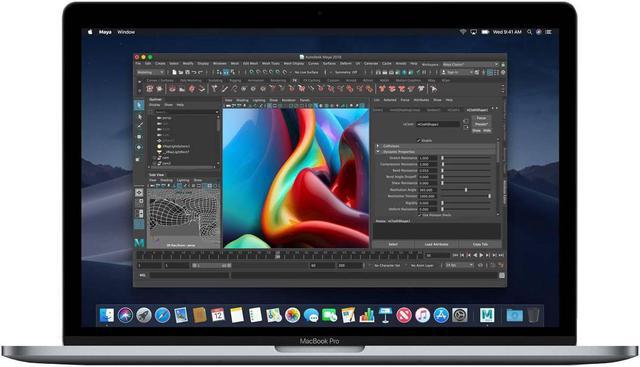The image size is (640, 367).
Task: Click the white shirt nCloth shelf icon
Action: click(x=421, y=89)
